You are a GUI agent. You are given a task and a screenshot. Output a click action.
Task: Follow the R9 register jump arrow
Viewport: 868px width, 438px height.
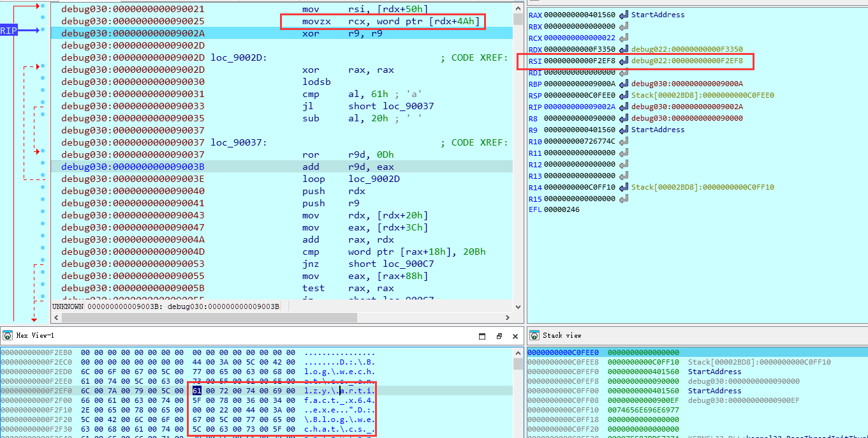click(624, 130)
